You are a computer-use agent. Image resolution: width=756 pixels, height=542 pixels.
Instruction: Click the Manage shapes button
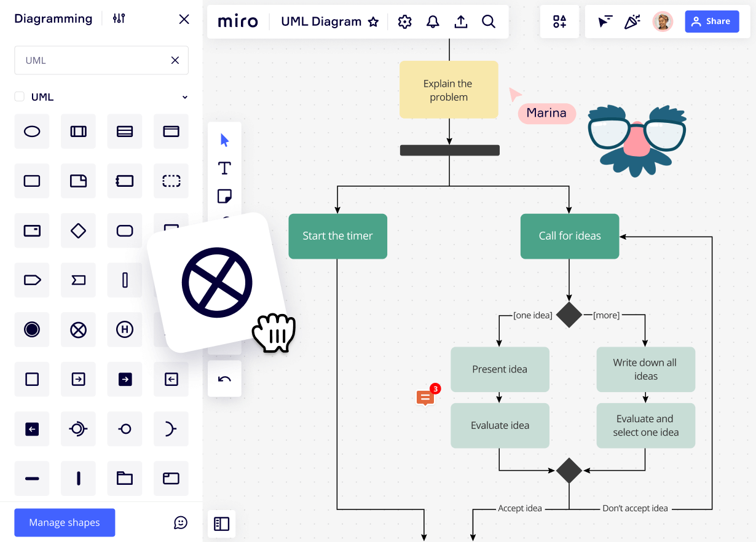click(x=64, y=522)
